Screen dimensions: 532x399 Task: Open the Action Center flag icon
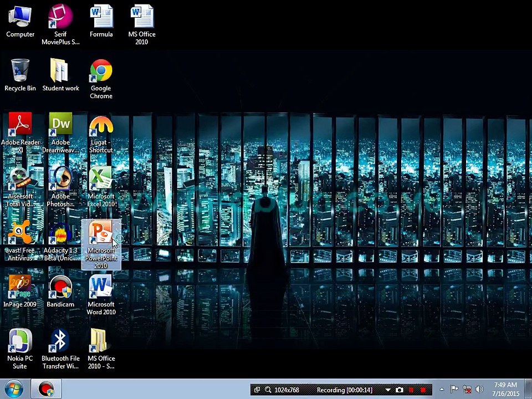coord(454,389)
